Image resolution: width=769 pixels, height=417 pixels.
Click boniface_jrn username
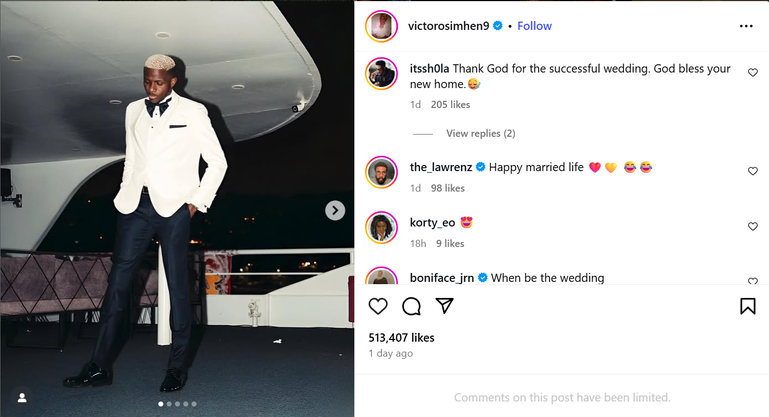[442, 278]
